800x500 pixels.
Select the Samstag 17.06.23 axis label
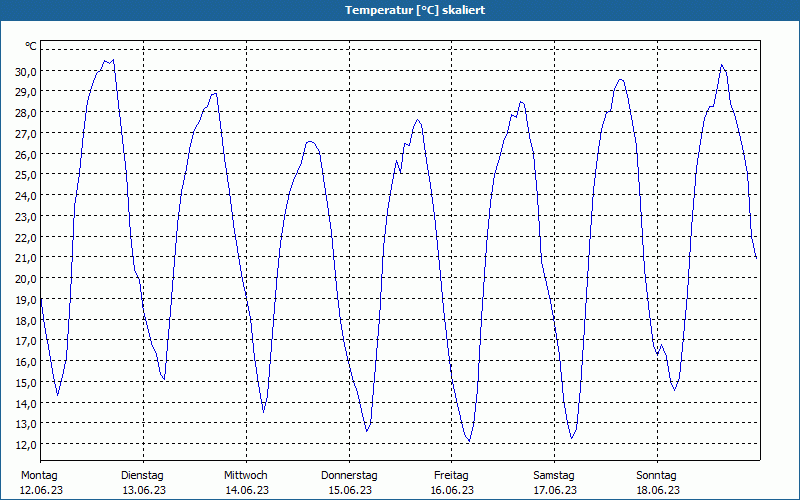click(x=555, y=483)
